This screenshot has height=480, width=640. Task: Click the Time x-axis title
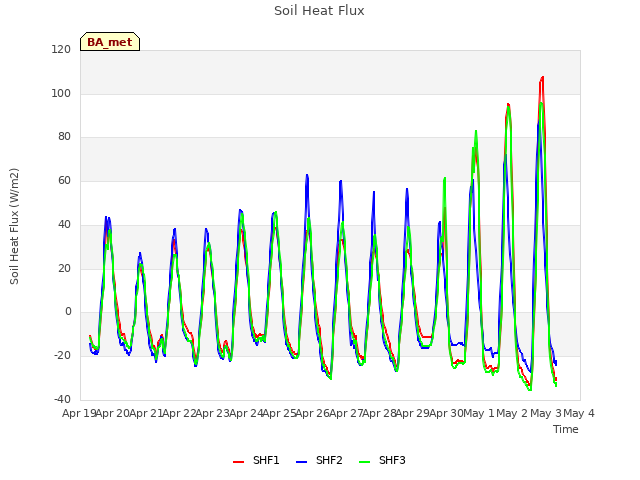pos(566,429)
